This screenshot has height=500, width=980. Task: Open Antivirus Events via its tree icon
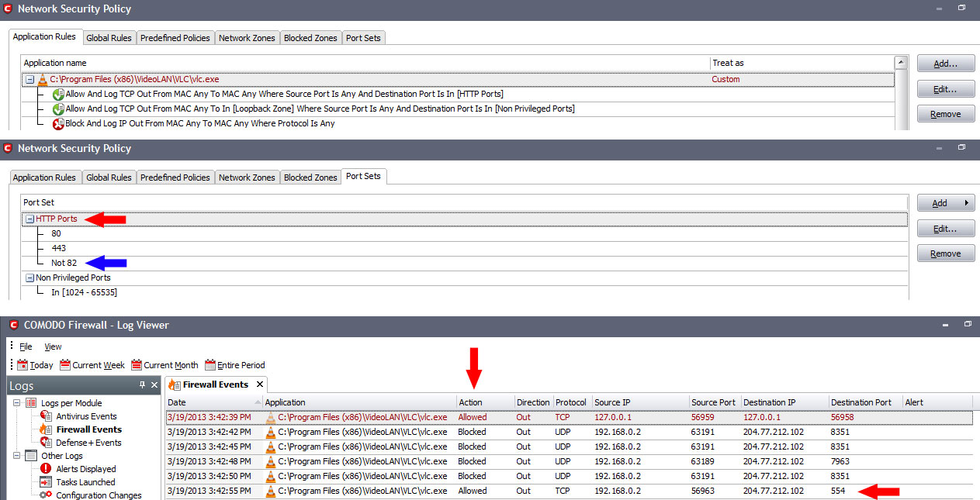(x=45, y=416)
